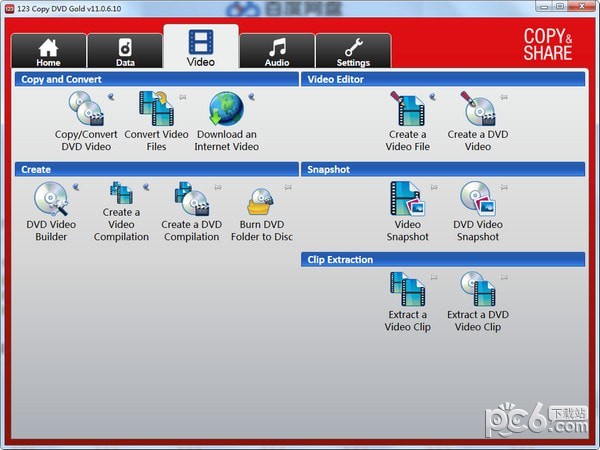Select the Create a DVD Compilation tool
This screenshot has width=600, height=450.
[191, 212]
